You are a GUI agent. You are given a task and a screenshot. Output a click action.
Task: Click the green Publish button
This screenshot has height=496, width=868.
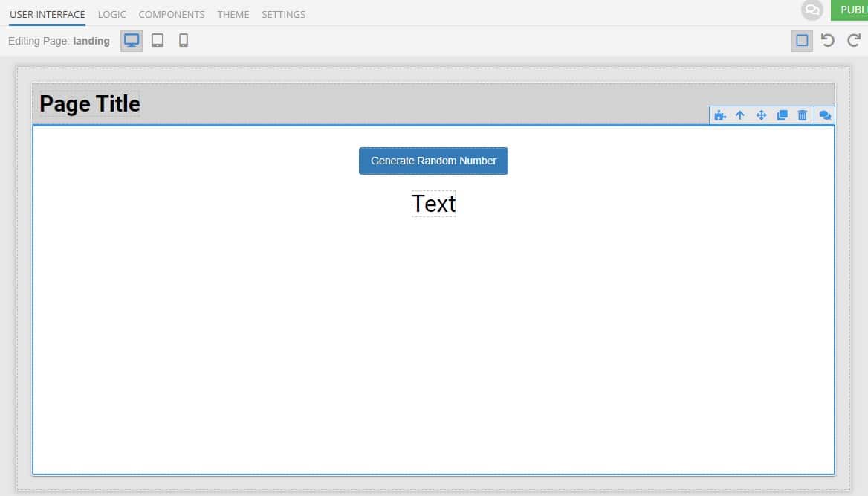coord(849,10)
